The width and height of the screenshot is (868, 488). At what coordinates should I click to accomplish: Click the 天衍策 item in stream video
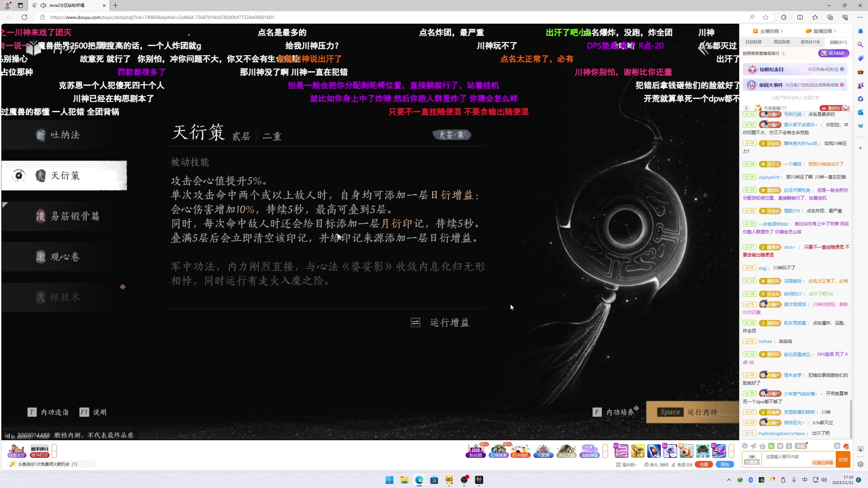pyautogui.click(x=64, y=176)
